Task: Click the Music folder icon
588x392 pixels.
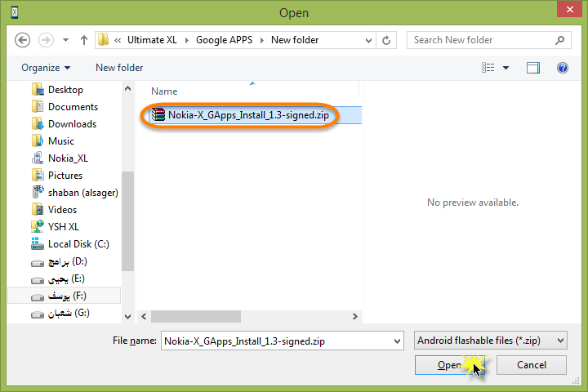Action: 38,141
